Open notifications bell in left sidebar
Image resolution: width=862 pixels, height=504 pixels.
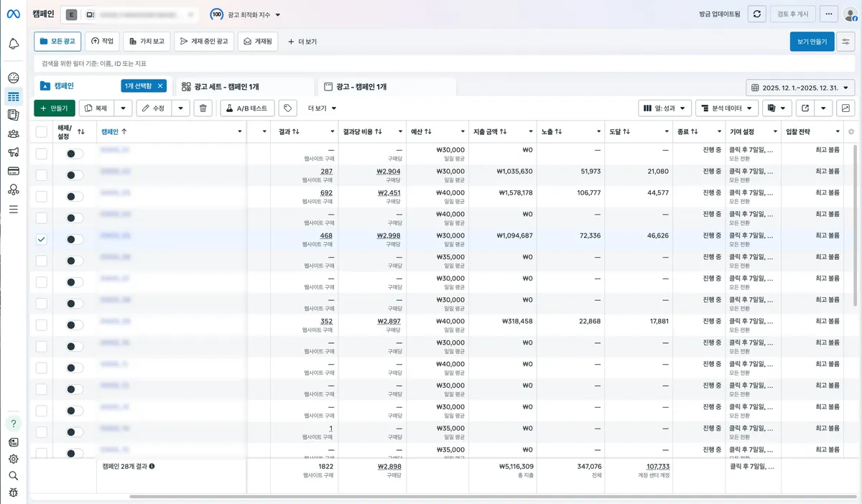[x=13, y=45]
